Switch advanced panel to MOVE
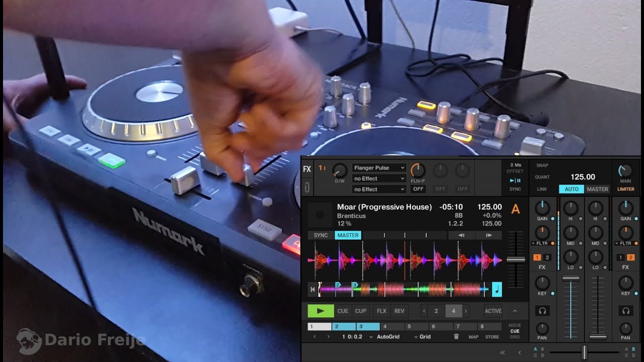Viewport: 644px width, 362px height. pyautogui.click(x=515, y=325)
